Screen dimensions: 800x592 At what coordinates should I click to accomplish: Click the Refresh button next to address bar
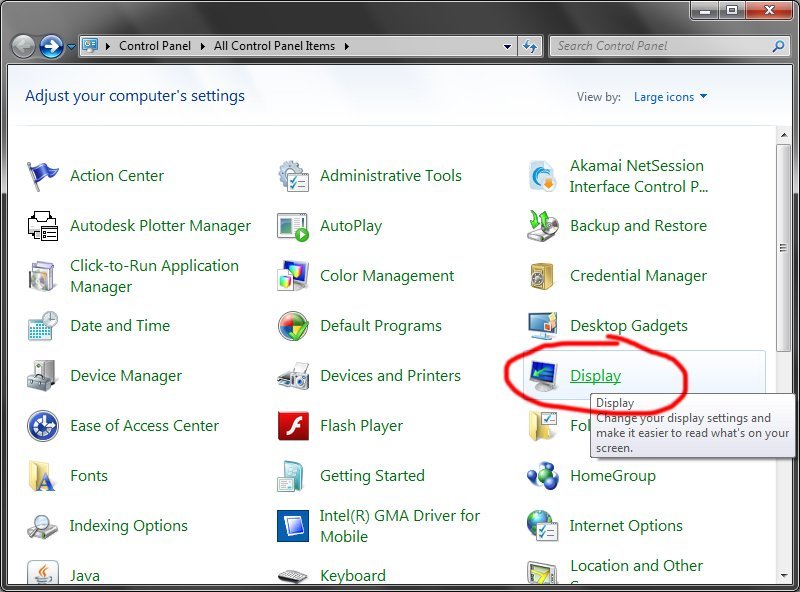(531, 46)
